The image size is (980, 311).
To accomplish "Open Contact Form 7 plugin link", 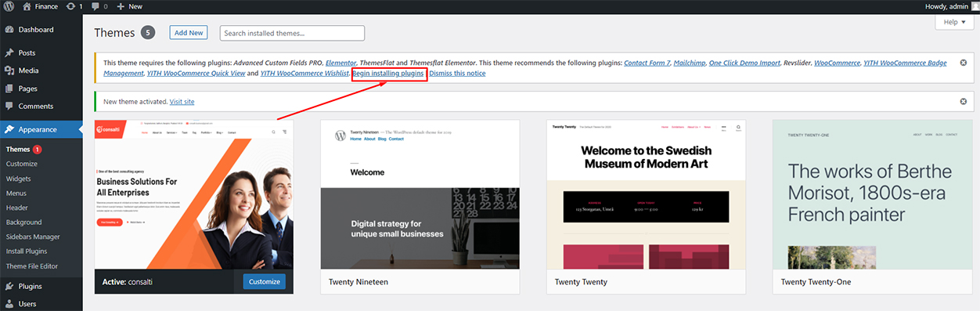I will coord(647,62).
